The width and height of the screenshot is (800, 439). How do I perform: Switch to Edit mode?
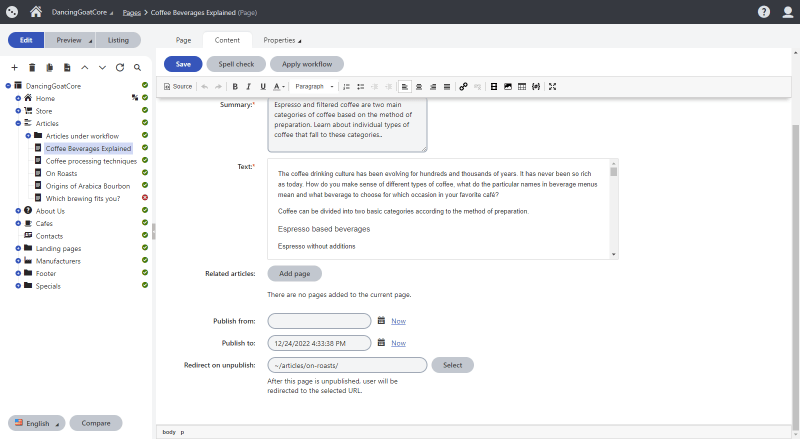[26, 40]
